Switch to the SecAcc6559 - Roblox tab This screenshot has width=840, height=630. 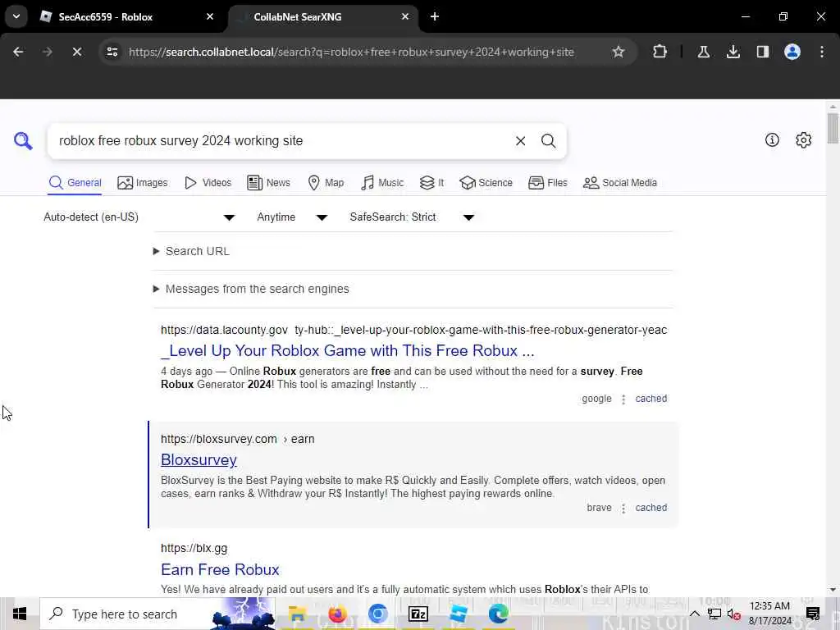125,16
